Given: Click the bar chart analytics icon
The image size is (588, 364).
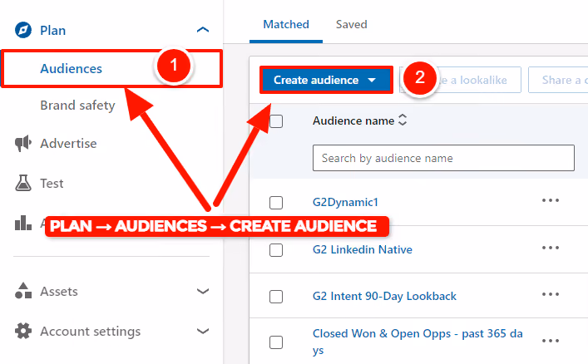Looking at the screenshot, I should point(23,223).
